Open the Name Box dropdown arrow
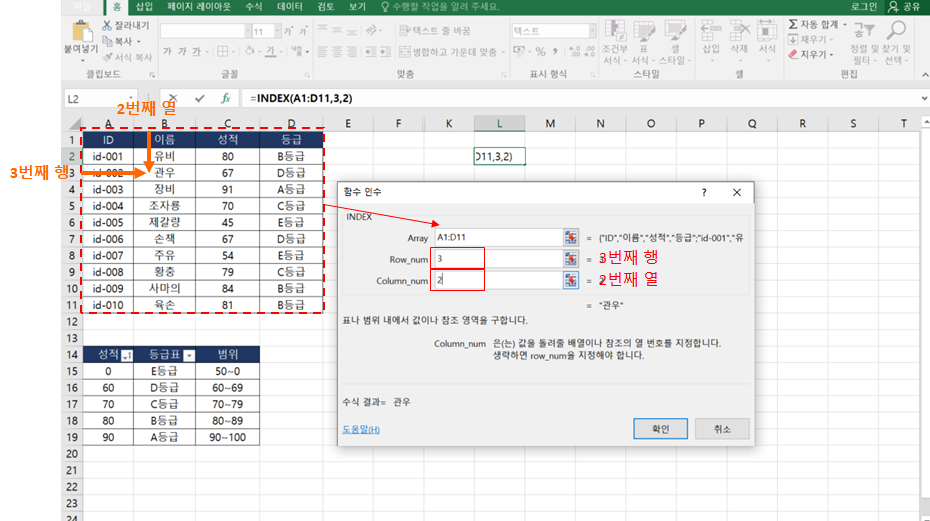 coord(131,99)
